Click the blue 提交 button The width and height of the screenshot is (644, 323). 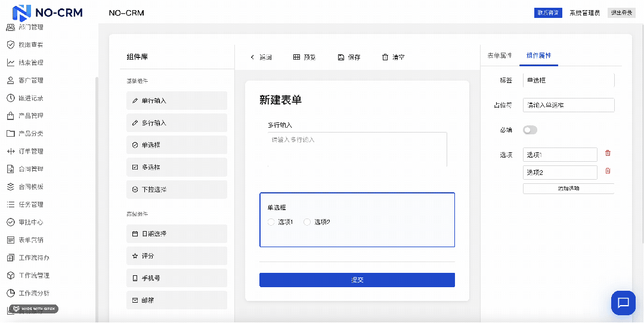click(357, 280)
